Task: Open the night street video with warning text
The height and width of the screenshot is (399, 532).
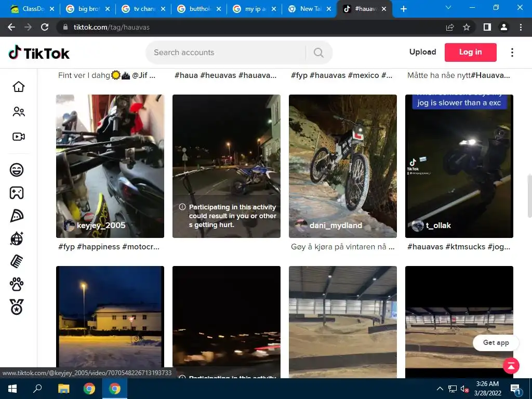Action: click(x=227, y=166)
